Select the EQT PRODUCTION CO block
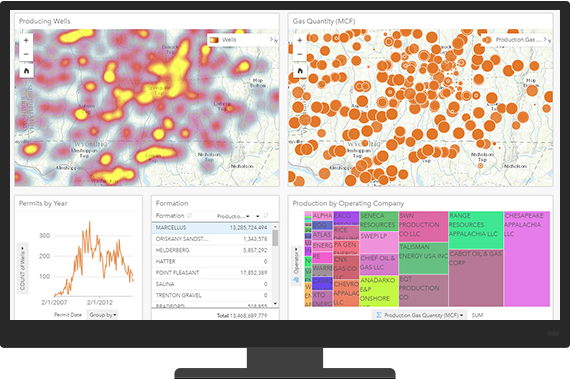This screenshot has width=570, height=379. coord(424,290)
